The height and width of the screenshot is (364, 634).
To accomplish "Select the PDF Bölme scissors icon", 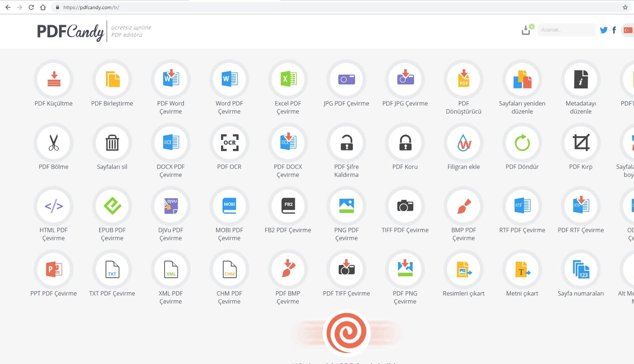I will pos(53,143).
